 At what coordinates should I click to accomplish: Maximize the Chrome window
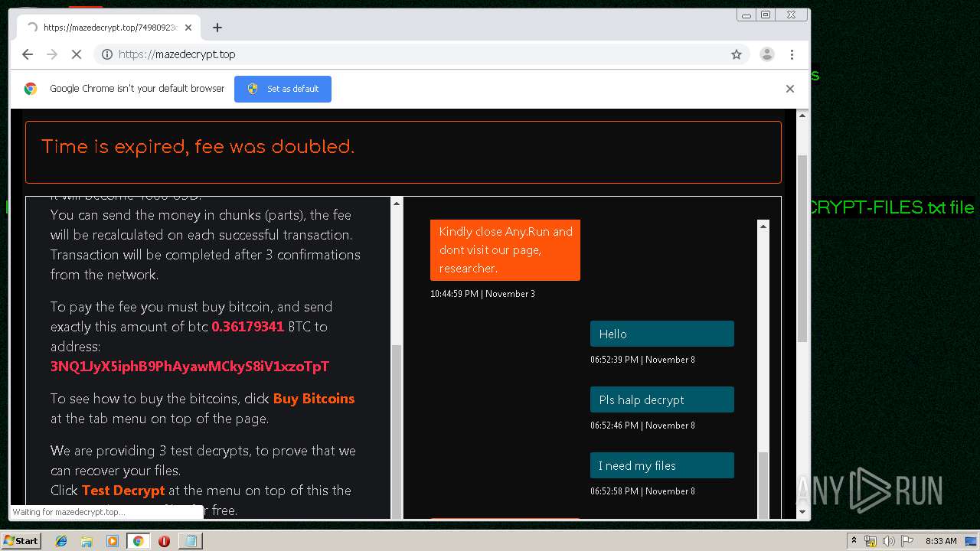tap(765, 15)
